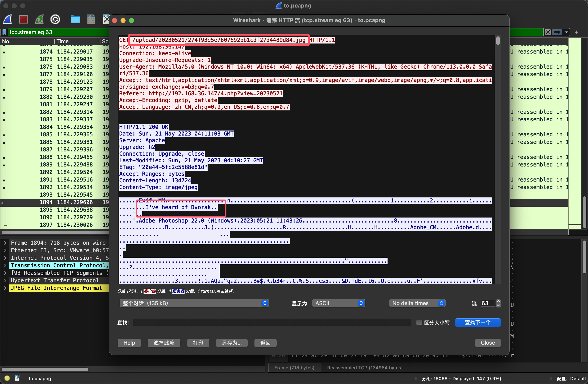
Task: Click the Help button in the stream dialog
Action: 129,343
